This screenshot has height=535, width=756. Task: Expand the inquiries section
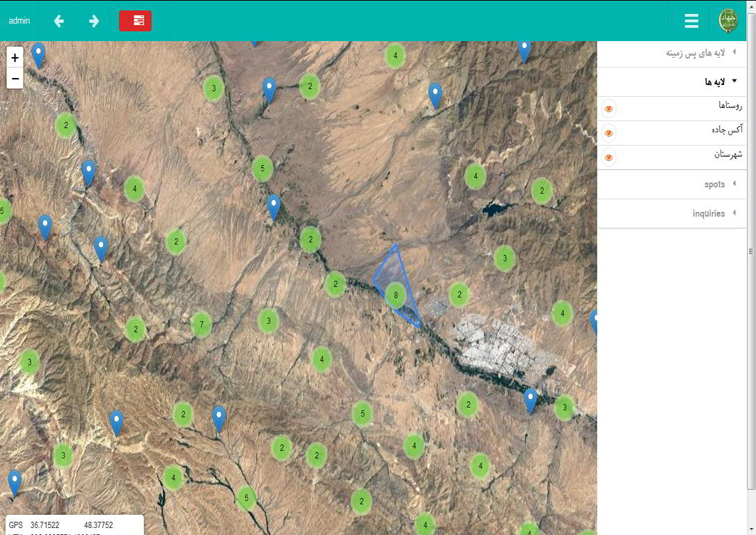point(672,213)
